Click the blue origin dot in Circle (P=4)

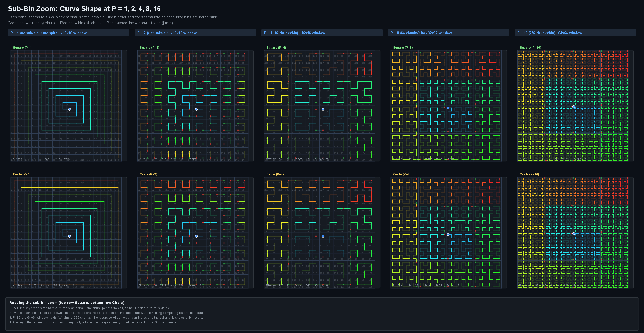coord(323,236)
